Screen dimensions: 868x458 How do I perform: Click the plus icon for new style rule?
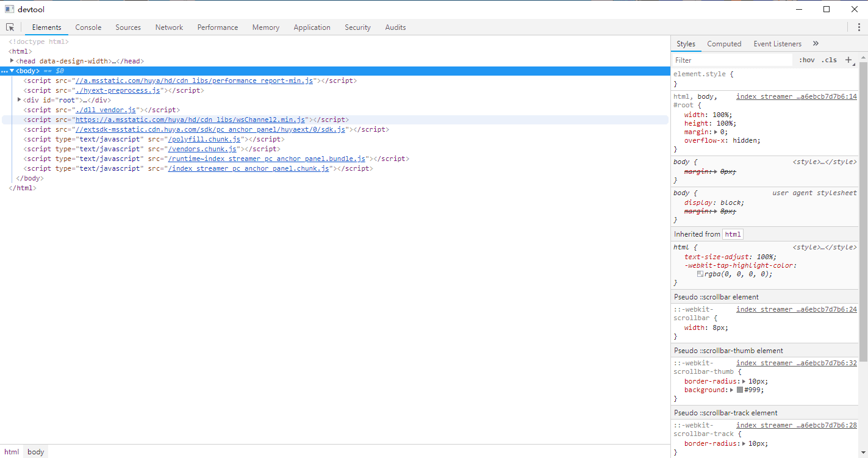point(848,60)
